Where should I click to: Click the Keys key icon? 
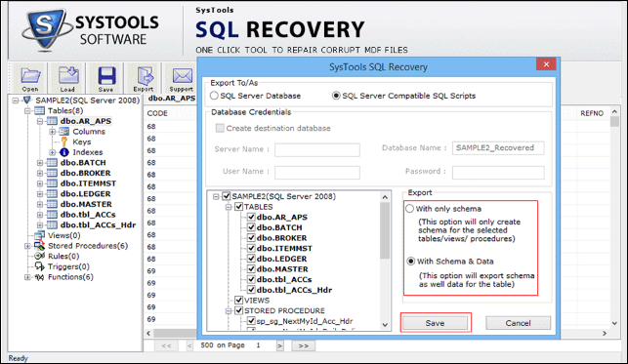coord(64,142)
